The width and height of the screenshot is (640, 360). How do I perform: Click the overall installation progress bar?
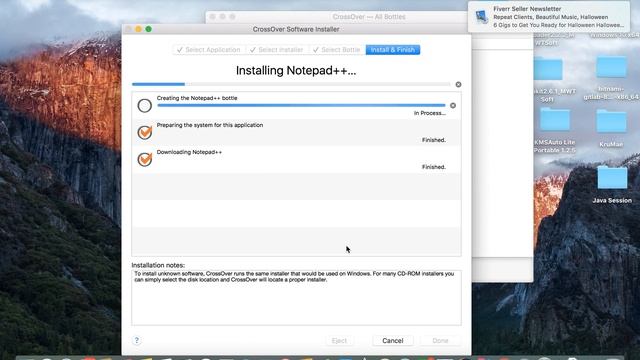click(291, 84)
